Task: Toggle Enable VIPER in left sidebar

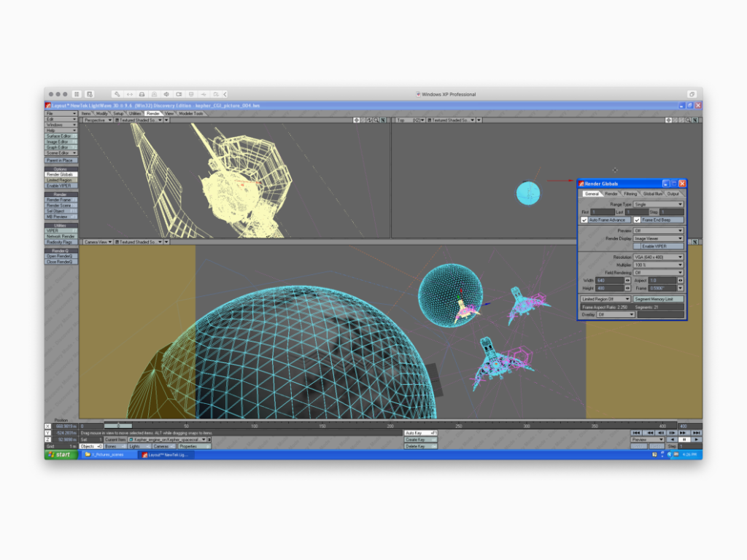Action: coord(61,186)
